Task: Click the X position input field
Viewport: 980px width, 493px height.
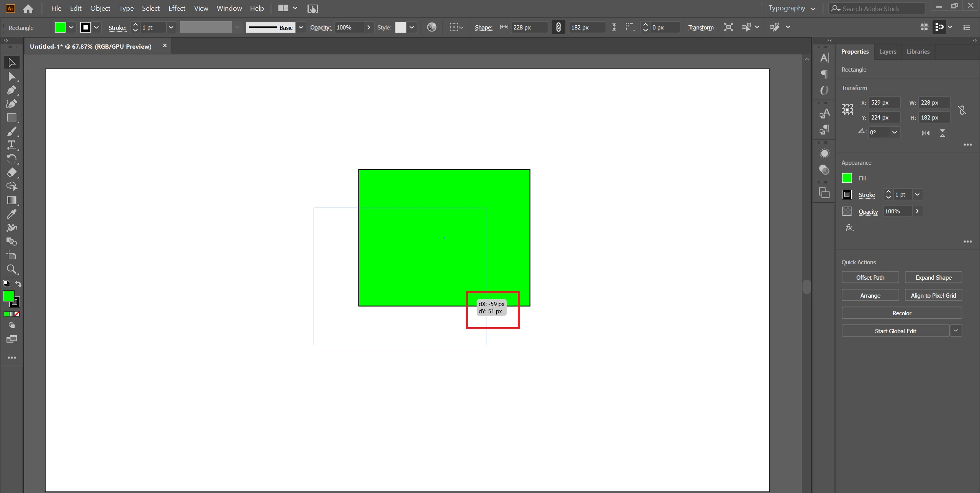Action: pyautogui.click(x=883, y=103)
